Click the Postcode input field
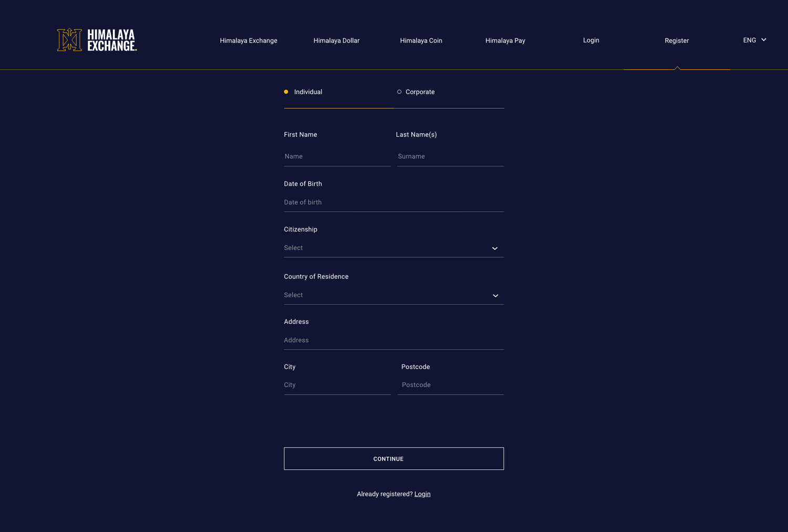This screenshot has height=532, width=788. pos(451,385)
